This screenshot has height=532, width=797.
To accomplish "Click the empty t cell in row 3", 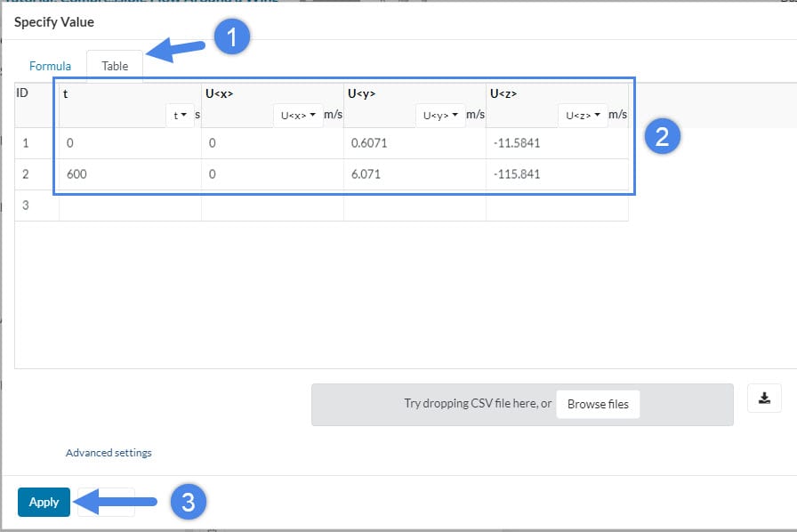I will [130, 206].
